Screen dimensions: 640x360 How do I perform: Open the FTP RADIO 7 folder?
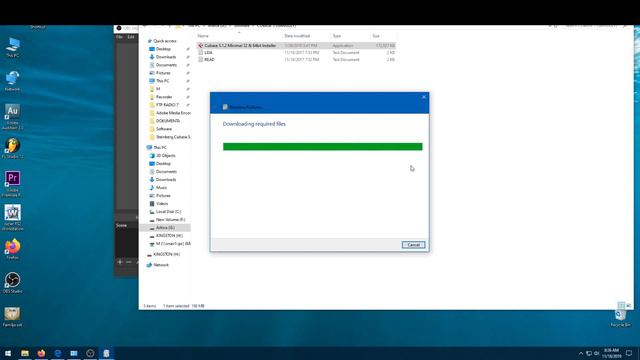click(167, 105)
